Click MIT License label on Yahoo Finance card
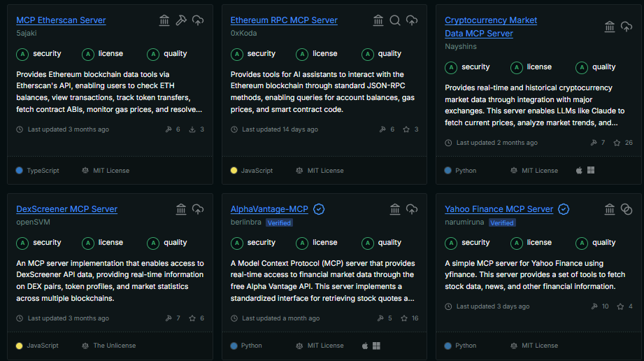The image size is (644, 361). click(x=540, y=346)
